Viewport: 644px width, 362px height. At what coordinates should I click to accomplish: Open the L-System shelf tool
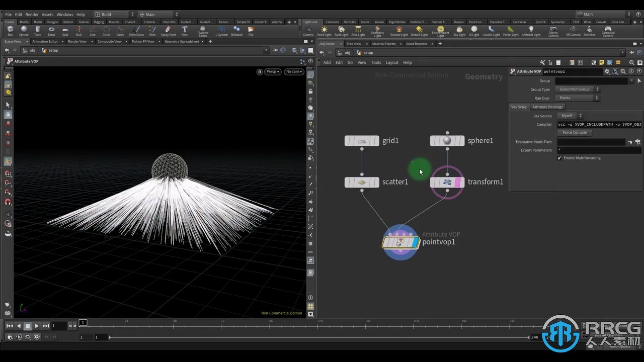[x=221, y=31]
